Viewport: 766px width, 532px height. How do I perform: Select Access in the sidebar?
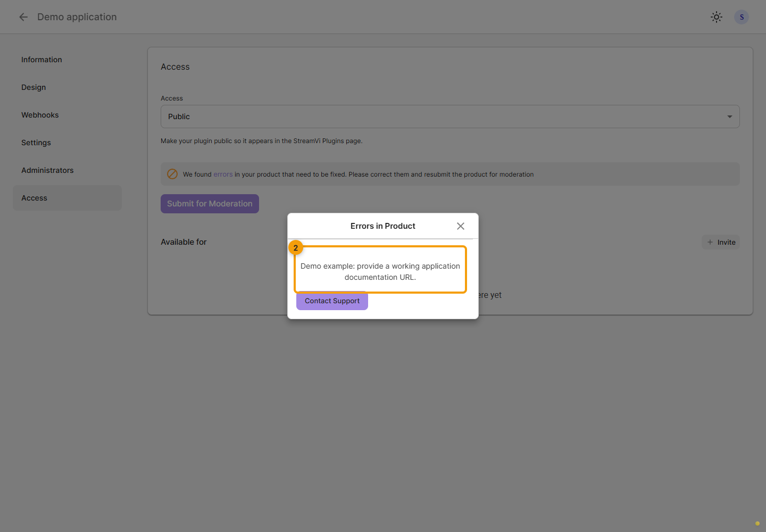pos(67,198)
